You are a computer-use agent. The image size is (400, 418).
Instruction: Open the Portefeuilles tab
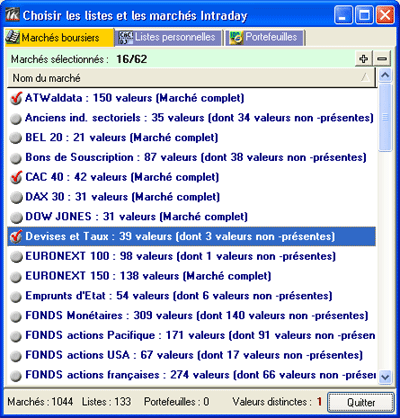265,38
